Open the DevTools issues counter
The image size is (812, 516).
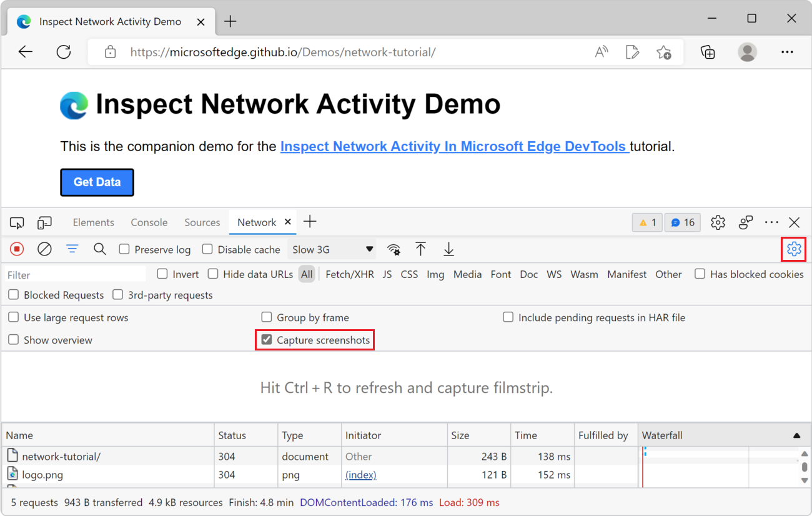tap(647, 222)
